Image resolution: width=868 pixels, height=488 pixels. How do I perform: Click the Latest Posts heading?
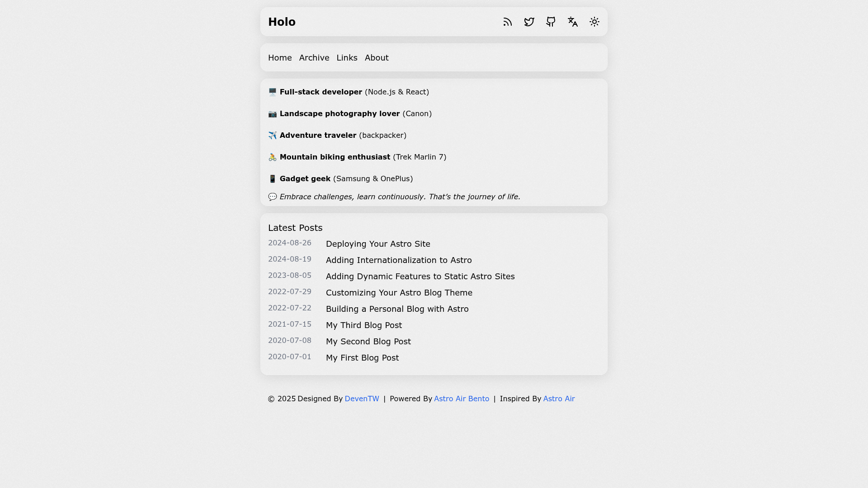coord(295,228)
